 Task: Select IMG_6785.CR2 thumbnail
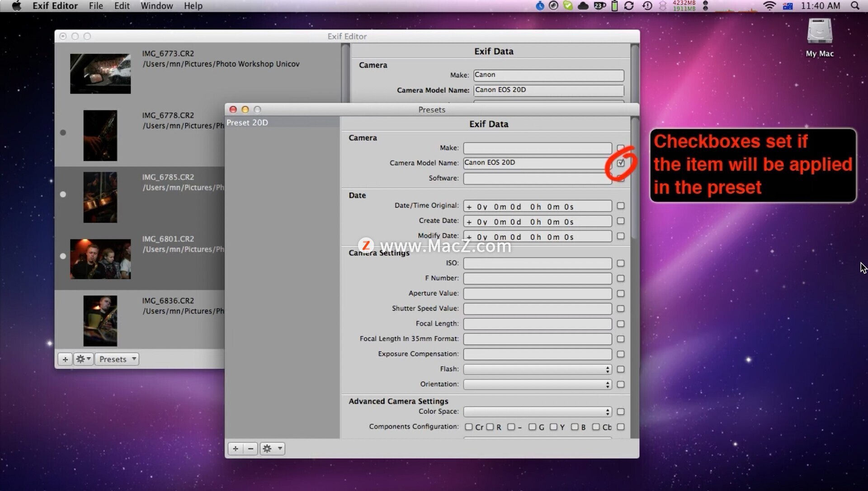point(100,197)
